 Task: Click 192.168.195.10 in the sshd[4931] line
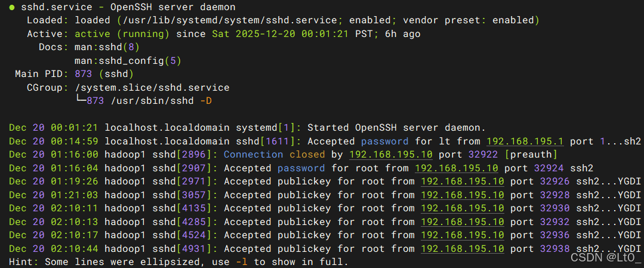coord(463,249)
